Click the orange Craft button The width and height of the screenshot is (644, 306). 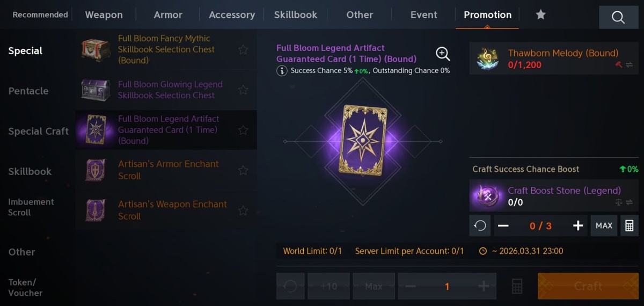tap(588, 286)
